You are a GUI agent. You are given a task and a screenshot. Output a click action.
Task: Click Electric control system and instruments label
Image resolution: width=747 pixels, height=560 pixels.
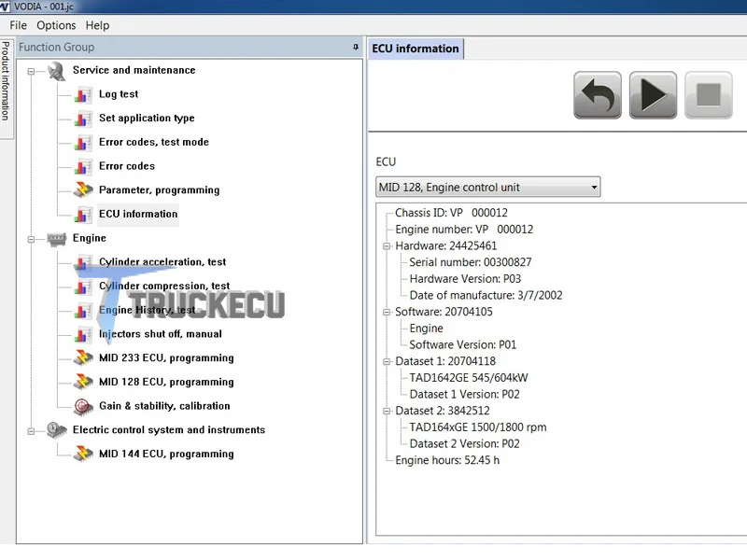pos(169,430)
